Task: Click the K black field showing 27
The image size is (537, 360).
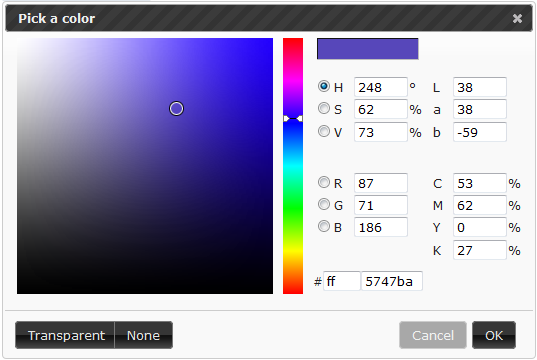Action: (479, 250)
